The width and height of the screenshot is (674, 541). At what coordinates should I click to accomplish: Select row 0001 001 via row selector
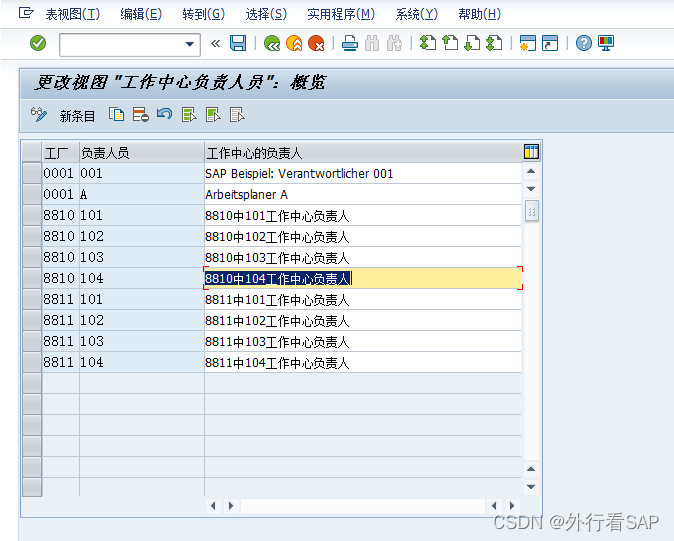click(32, 173)
